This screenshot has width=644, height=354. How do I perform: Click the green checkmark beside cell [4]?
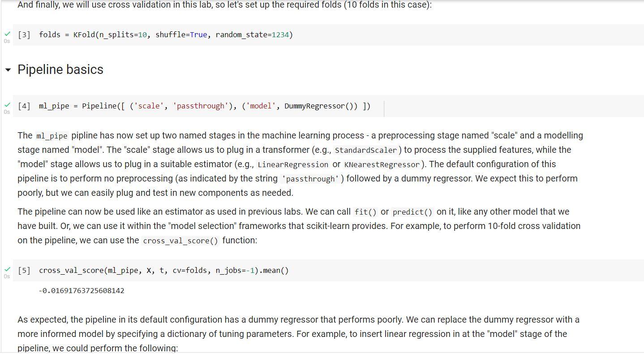click(x=7, y=104)
